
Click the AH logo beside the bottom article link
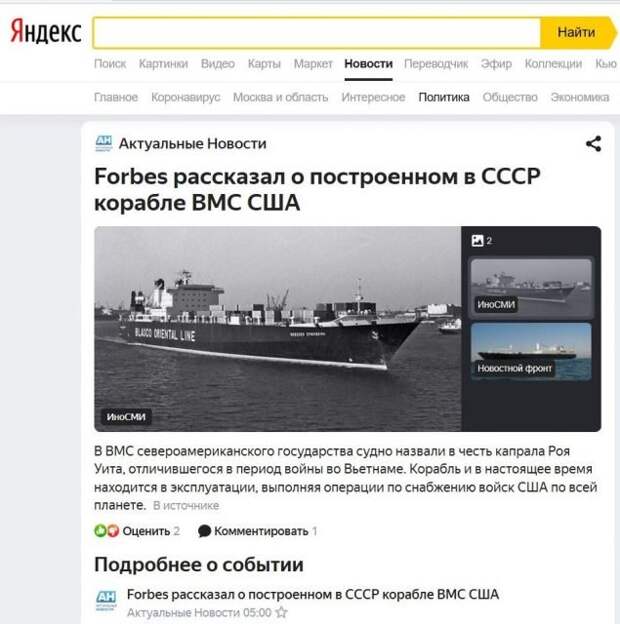click(106, 601)
